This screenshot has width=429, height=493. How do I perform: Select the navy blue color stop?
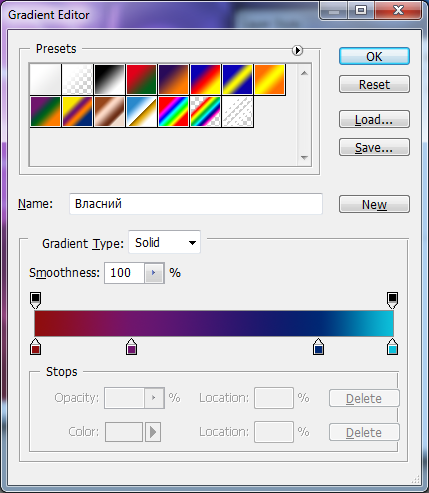coord(319,346)
